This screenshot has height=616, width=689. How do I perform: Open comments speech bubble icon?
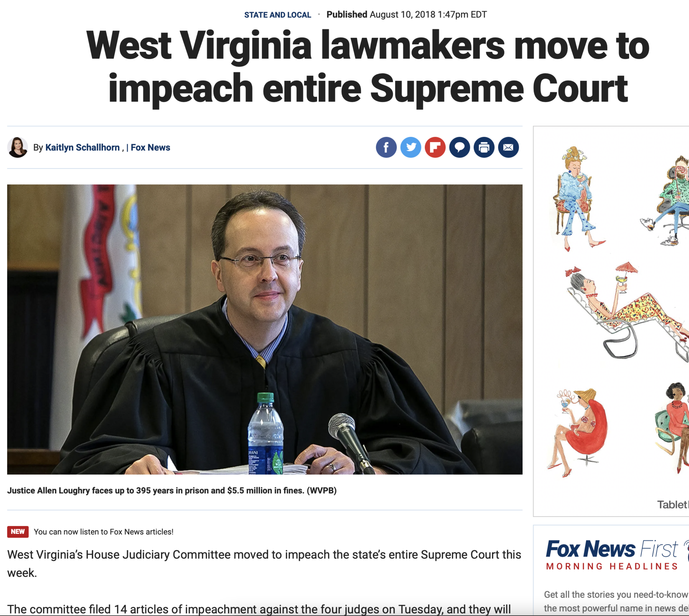click(460, 147)
